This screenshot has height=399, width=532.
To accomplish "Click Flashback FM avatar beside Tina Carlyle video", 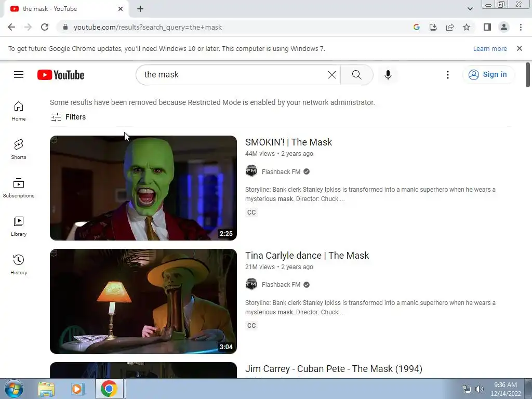I will [x=251, y=284].
